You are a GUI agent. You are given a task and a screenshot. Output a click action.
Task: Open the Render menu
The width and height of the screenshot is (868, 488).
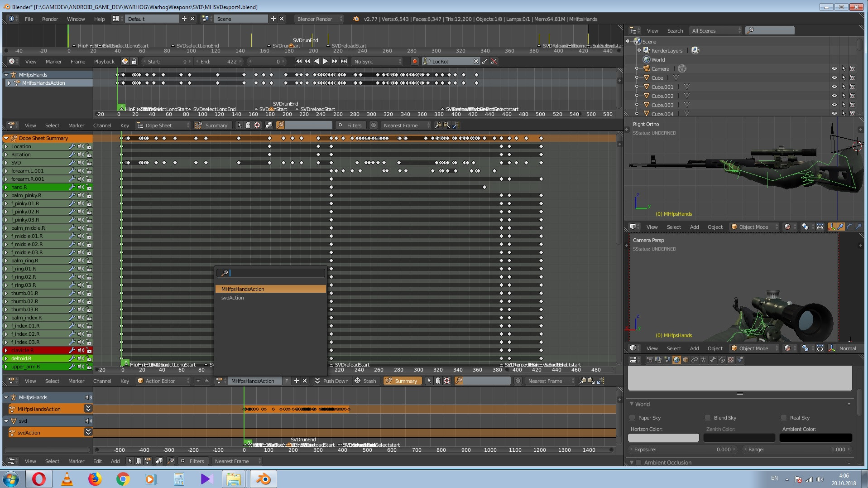50,19
